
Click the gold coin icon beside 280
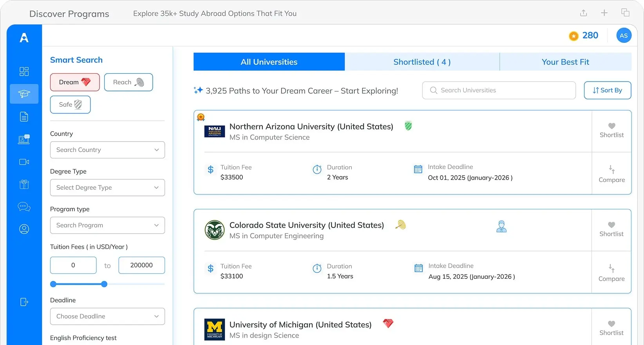(x=573, y=36)
